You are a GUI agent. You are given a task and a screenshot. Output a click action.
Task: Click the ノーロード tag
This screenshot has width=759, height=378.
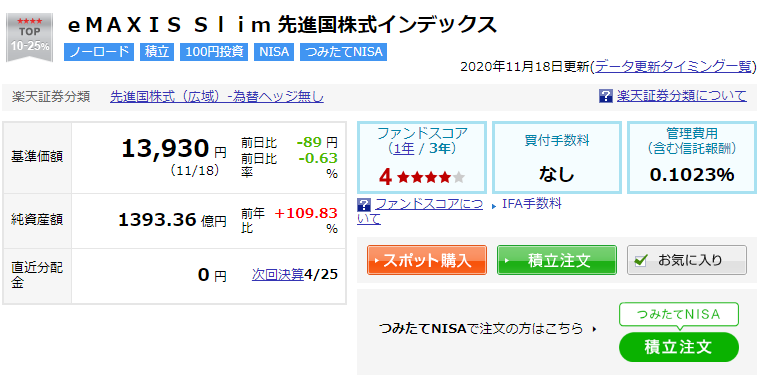coord(99,52)
